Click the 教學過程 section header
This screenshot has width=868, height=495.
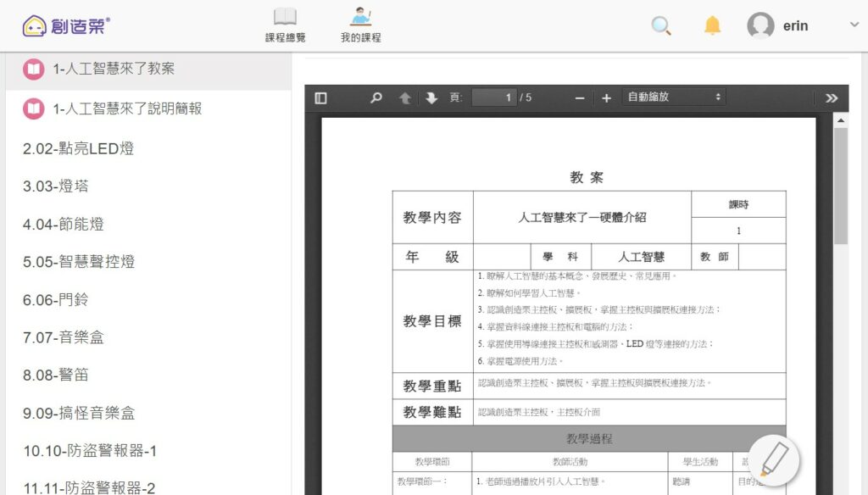click(x=589, y=438)
